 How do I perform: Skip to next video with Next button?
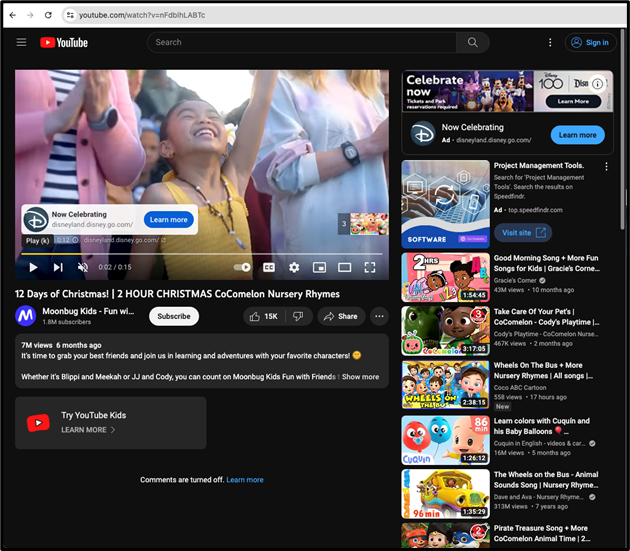pyautogui.click(x=58, y=267)
